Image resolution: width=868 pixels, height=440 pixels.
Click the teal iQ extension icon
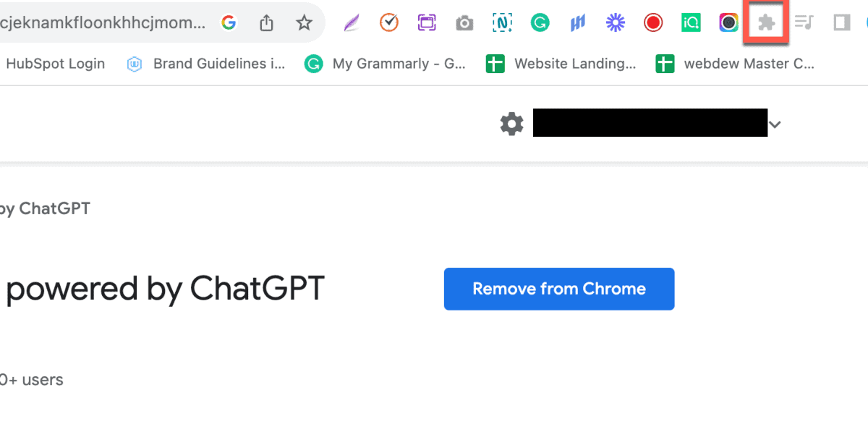(x=690, y=22)
